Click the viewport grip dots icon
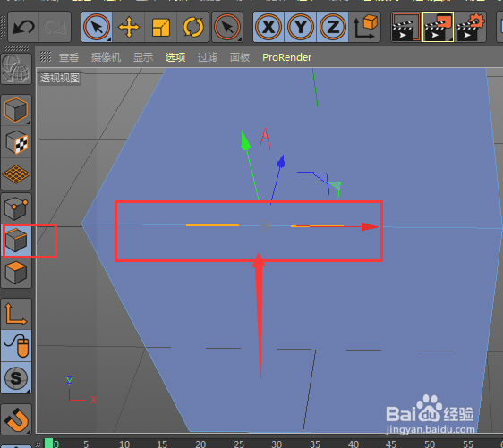Image resolution: width=503 pixels, height=448 pixels. pos(46,56)
